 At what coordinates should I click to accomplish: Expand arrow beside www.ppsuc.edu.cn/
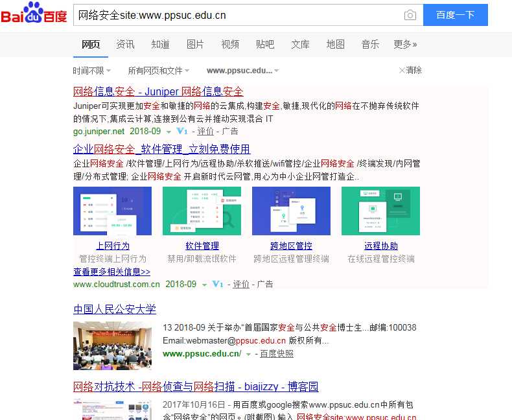coord(248,355)
